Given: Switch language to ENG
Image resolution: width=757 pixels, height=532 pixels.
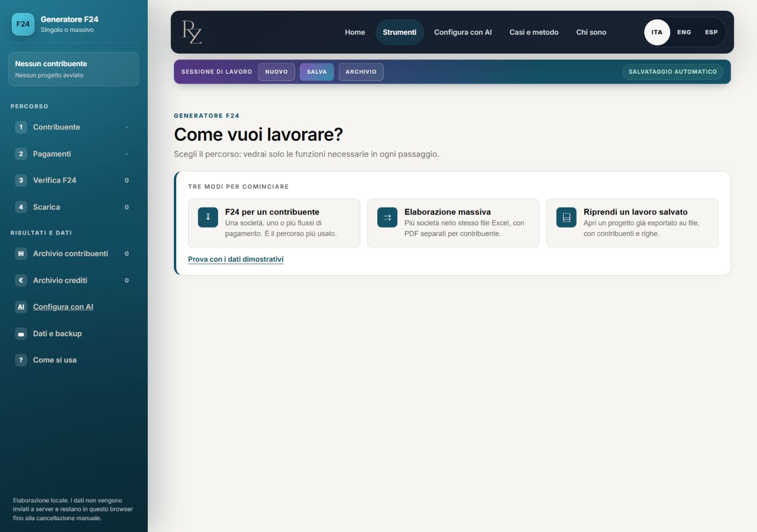Looking at the screenshot, I should pos(684,32).
